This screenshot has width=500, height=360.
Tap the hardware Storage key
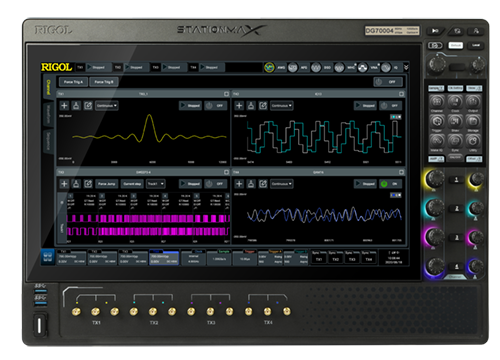click(473, 121)
